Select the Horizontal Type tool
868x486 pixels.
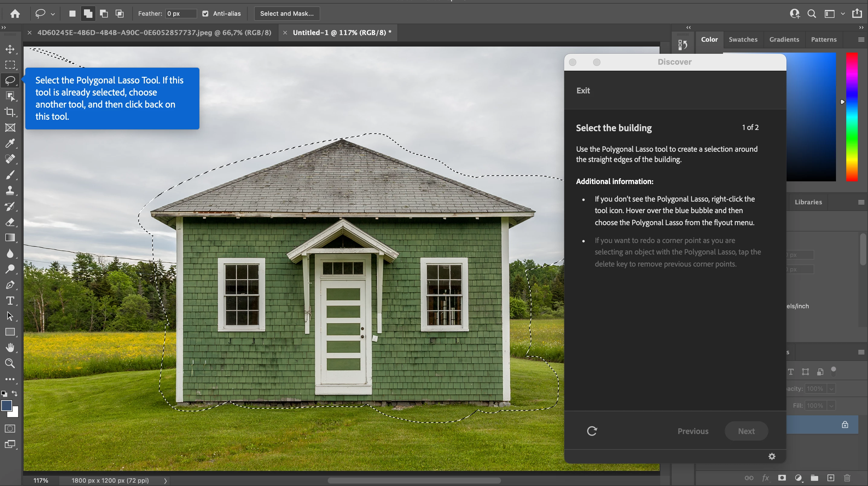(x=10, y=300)
